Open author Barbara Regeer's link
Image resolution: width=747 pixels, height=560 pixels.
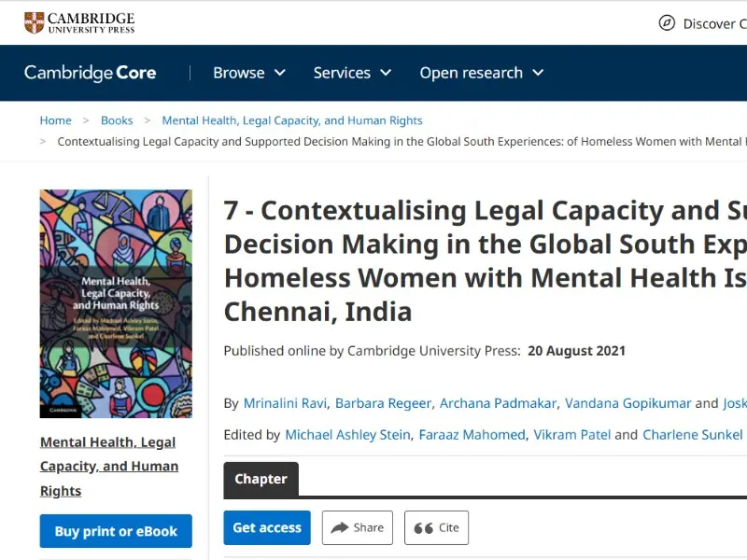(383, 403)
